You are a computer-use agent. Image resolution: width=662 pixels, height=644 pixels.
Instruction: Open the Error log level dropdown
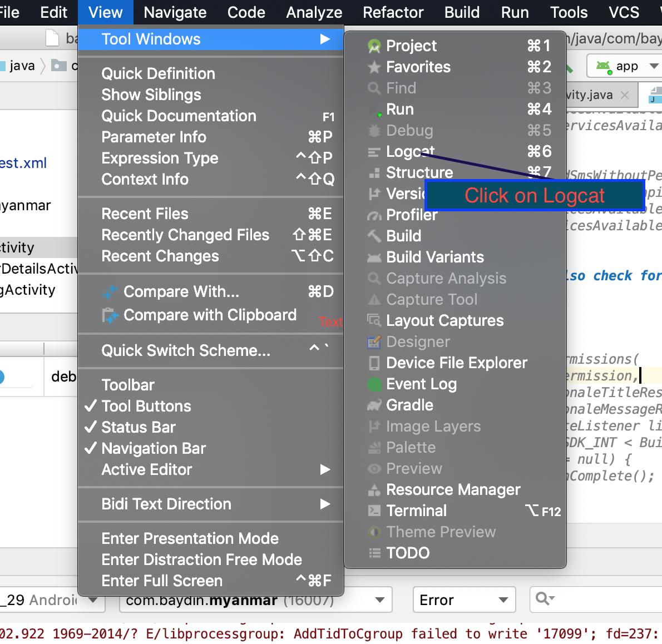coord(464,600)
